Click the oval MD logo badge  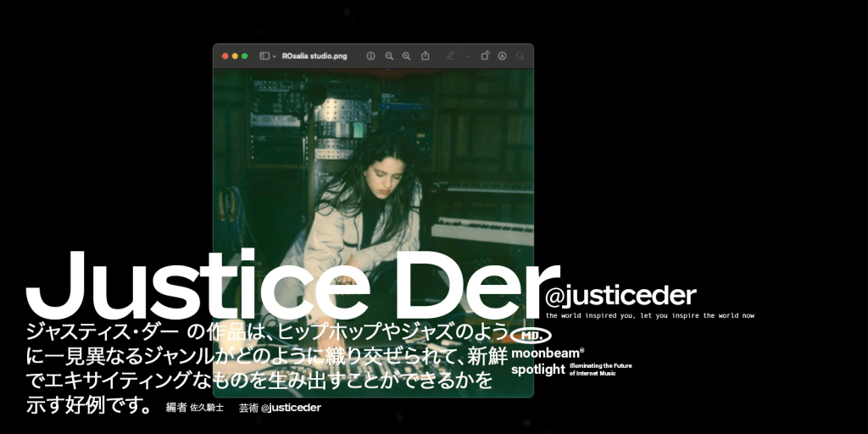pos(531,336)
